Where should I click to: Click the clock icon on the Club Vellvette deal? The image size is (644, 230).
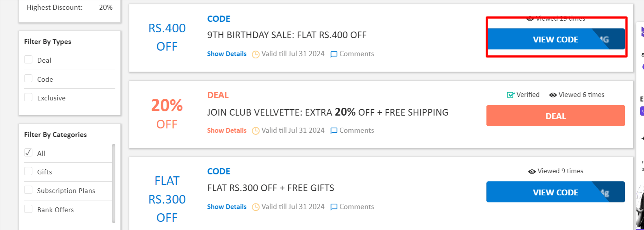[x=256, y=130]
